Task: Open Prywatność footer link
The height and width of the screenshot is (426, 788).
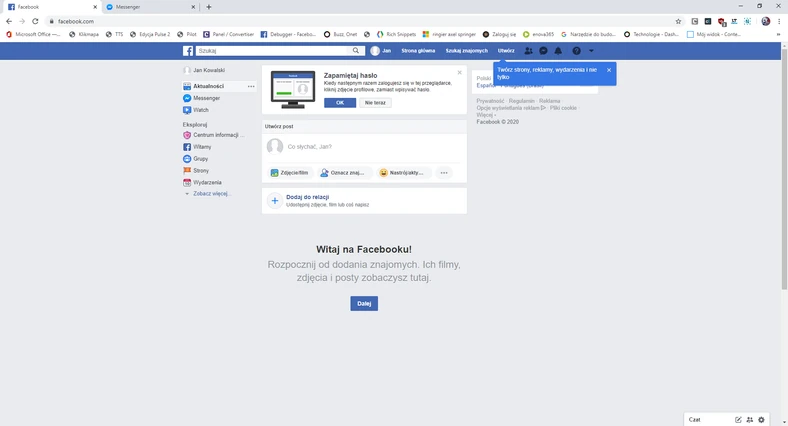Action: tap(490, 101)
